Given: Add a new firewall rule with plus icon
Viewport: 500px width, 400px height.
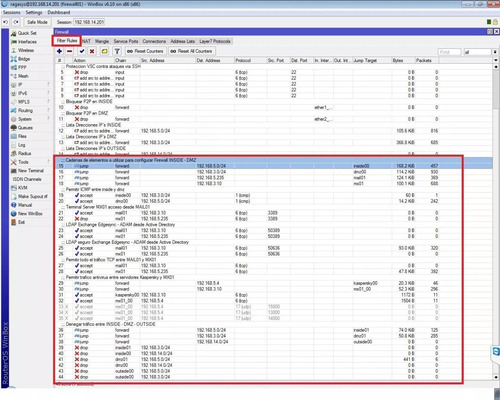Looking at the screenshot, I should point(59,51).
